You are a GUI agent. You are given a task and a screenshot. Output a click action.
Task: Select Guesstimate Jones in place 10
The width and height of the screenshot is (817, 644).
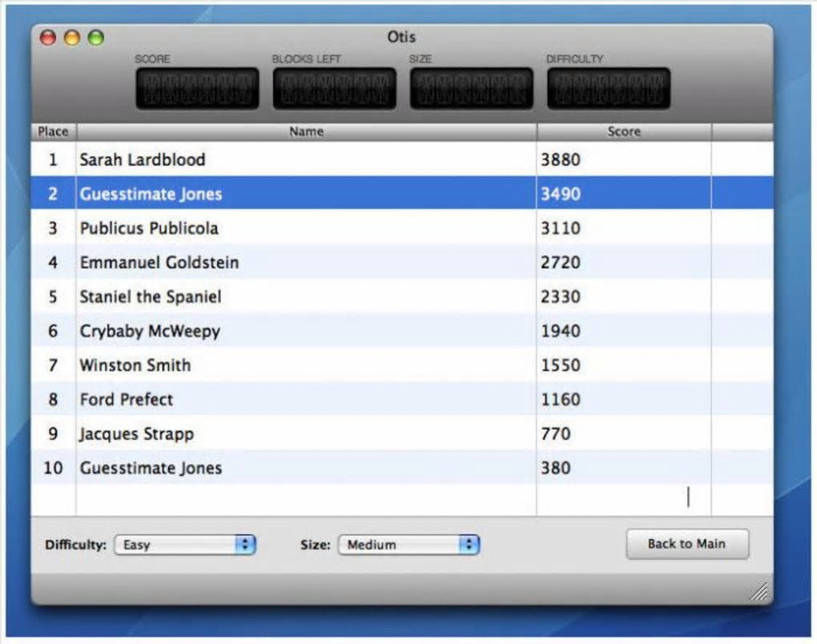click(x=306, y=468)
